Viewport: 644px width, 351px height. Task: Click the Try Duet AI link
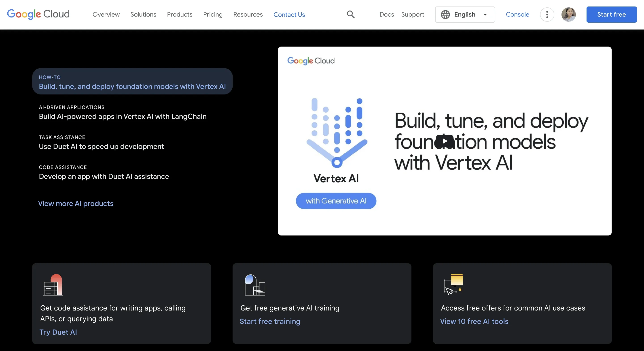pyautogui.click(x=58, y=332)
